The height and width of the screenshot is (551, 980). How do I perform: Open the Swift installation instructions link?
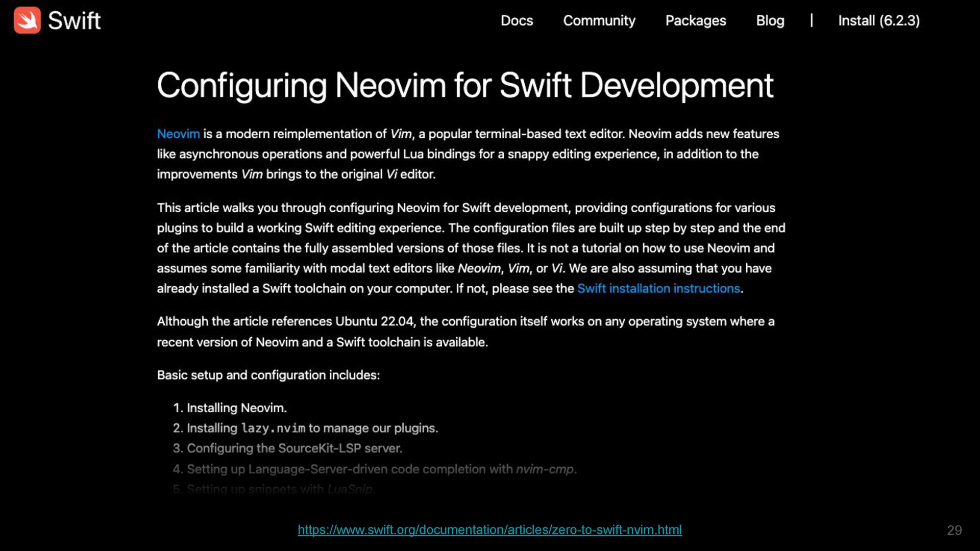658,288
